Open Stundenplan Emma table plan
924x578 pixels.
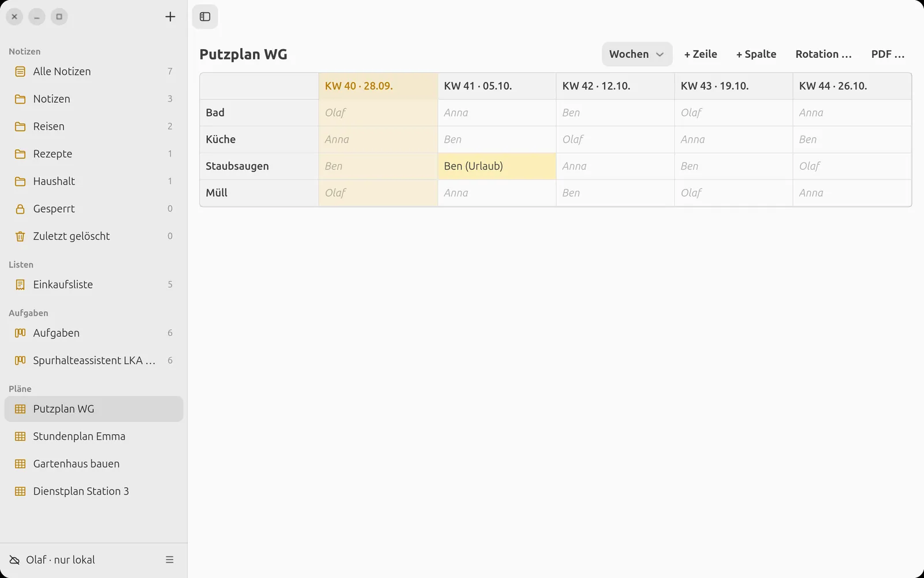point(94,436)
